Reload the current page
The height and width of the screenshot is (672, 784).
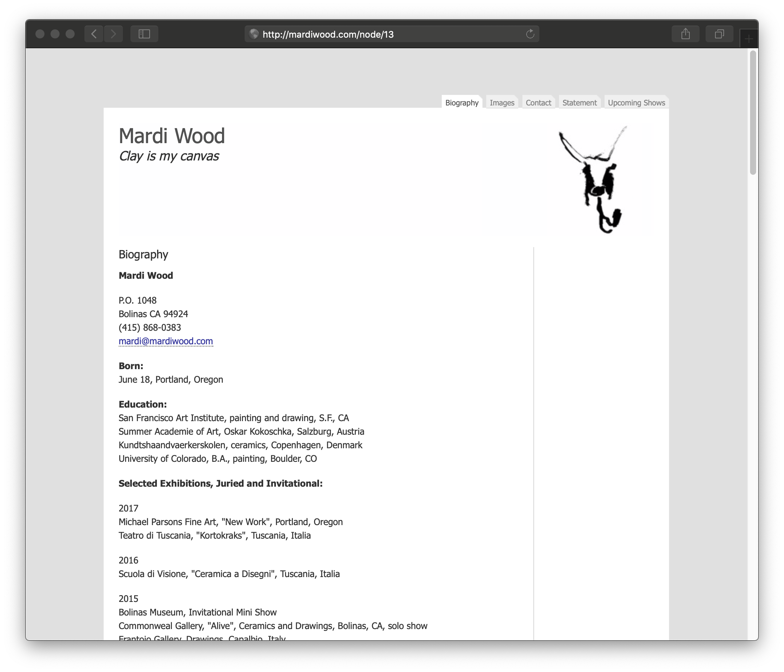click(x=530, y=34)
